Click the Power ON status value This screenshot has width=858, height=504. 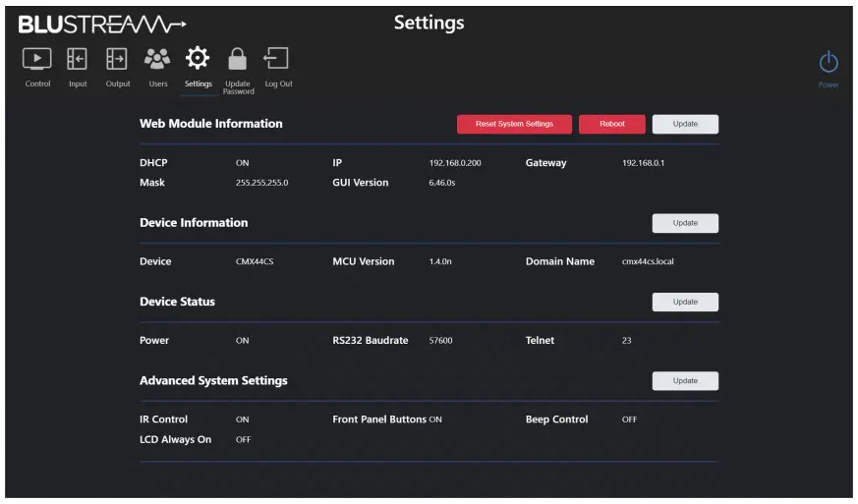click(242, 340)
